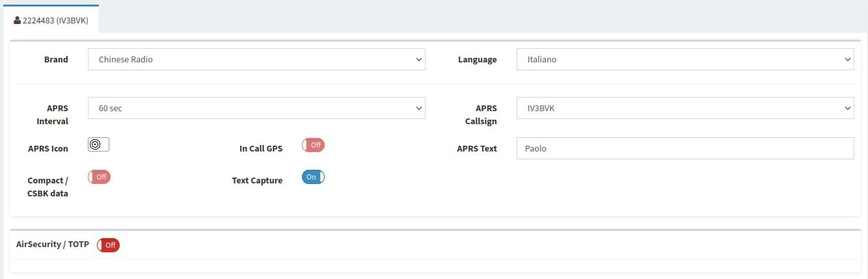Image resolution: width=868 pixels, height=279 pixels.
Task: Click the chevron arrow of the Brand selector
Action: click(418, 59)
